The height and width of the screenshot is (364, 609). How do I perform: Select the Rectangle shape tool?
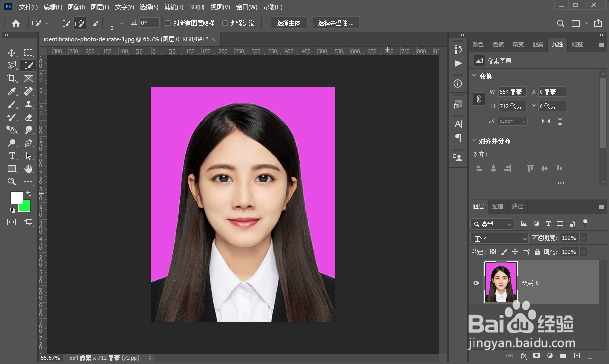[12, 169]
